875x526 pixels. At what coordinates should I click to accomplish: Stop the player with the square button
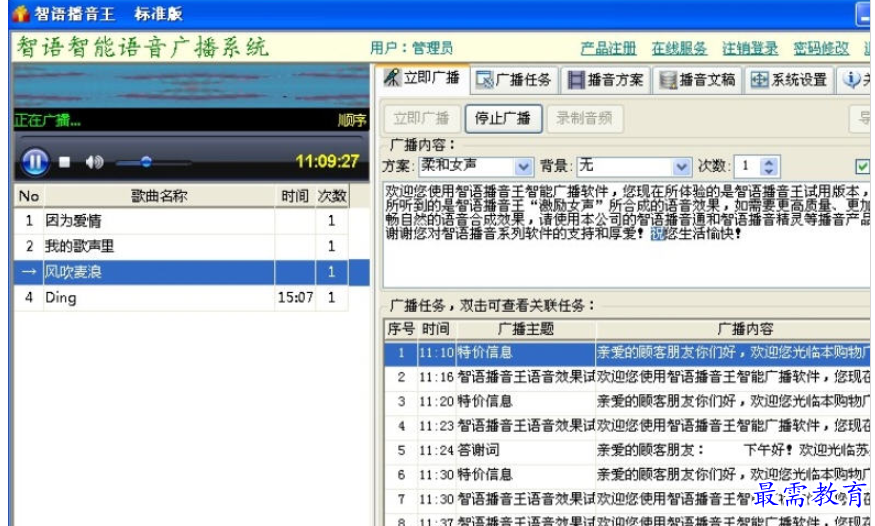pyautogui.click(x=65, y=162)
